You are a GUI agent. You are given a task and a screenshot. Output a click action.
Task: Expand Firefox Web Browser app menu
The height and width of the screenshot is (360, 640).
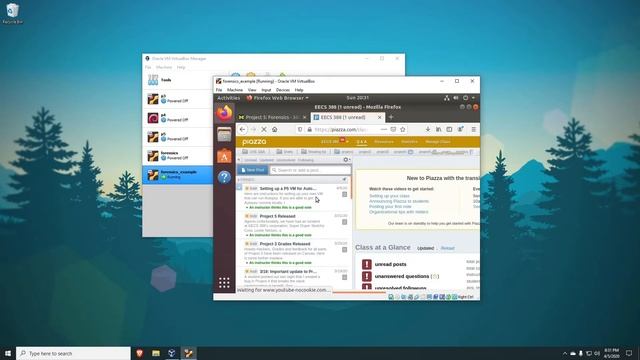click(x=278, y=98)
